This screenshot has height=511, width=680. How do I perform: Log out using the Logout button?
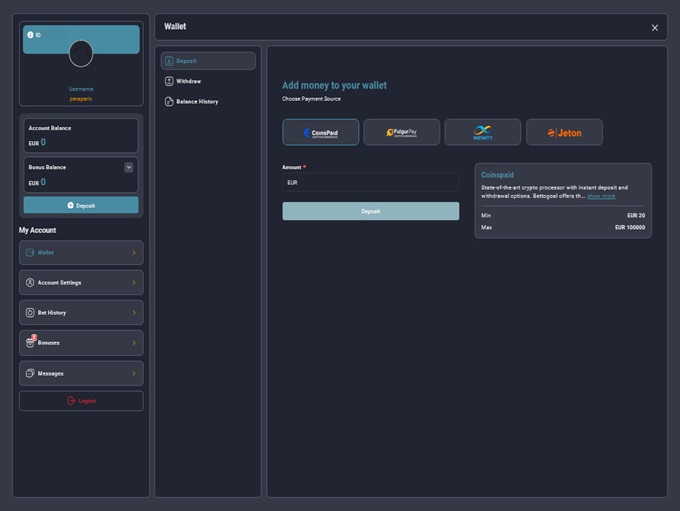tap(81, 401)
